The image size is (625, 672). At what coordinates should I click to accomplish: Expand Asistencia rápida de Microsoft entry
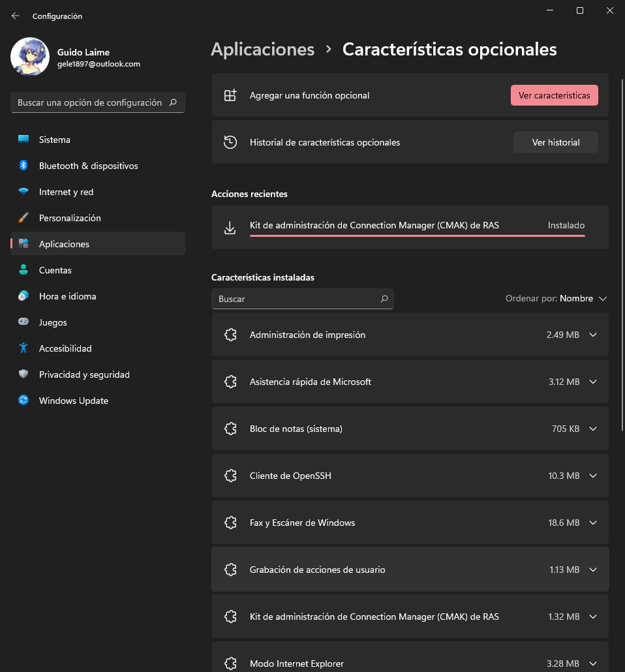click(x=593, y=382)
